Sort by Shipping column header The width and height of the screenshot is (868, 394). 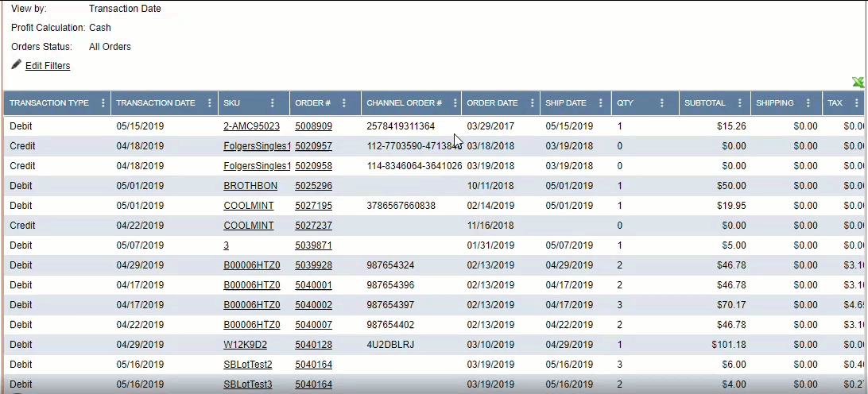(774, 103)
